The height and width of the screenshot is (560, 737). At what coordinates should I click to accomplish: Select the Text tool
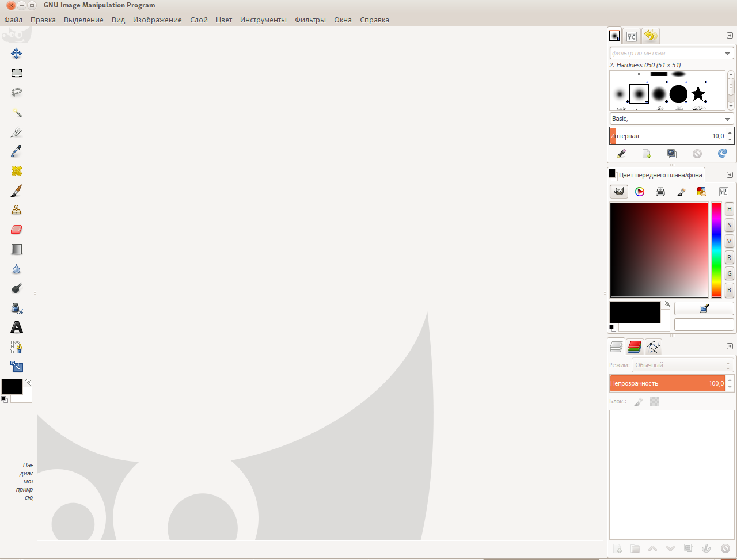[17, 327]
